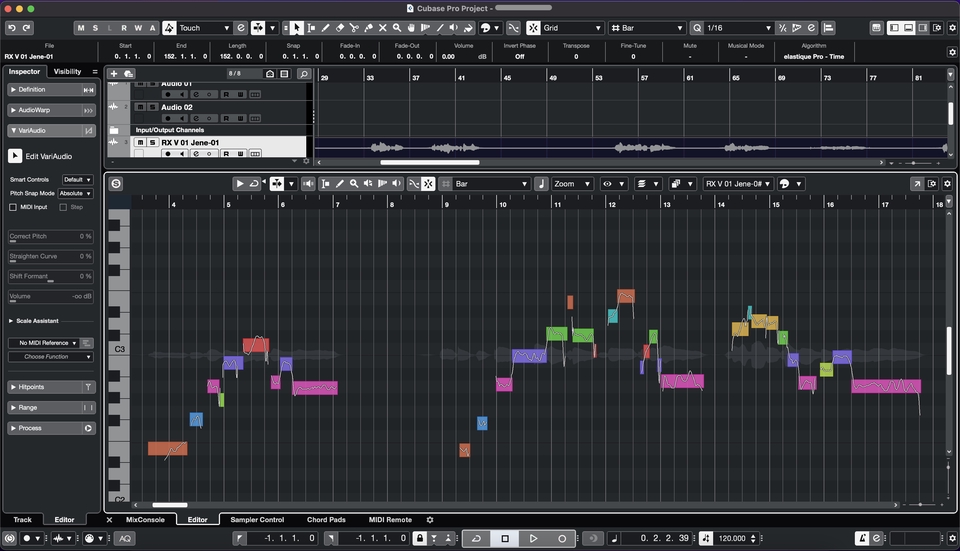Open the Grid snap type dropdown
Image resolution: width=960 pixels, height=551 pixels.
click(572, 28)
